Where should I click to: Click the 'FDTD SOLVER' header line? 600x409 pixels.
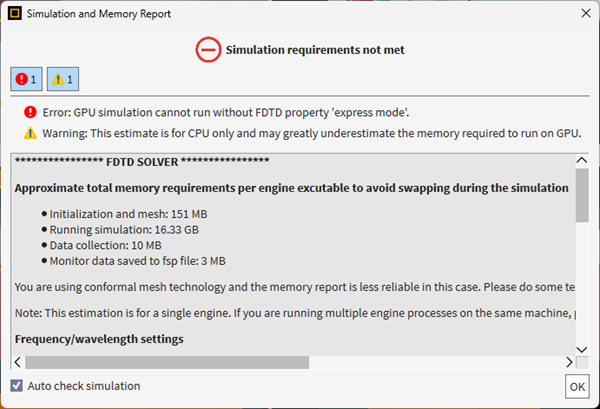[142, 161]
